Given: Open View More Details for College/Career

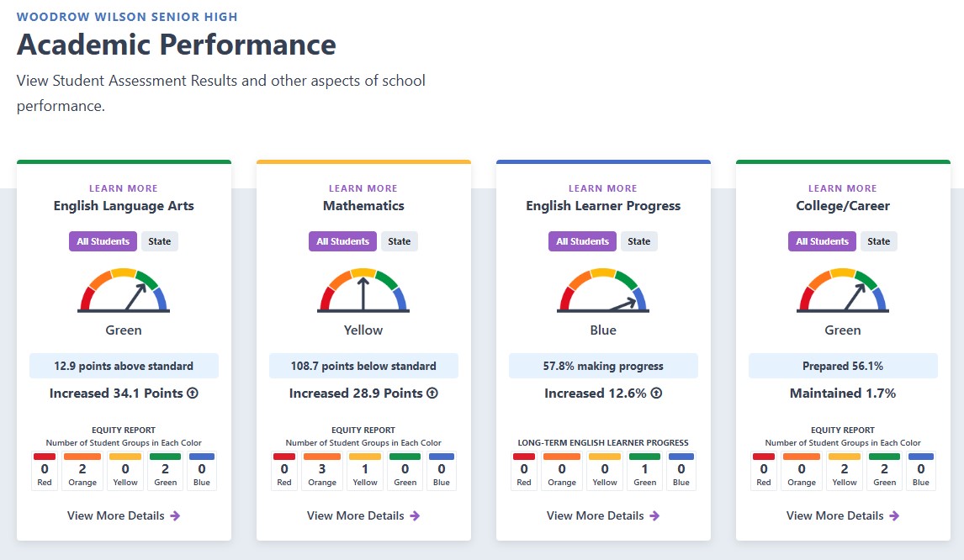Looking at the screenshot, I should tap(843, 515).
